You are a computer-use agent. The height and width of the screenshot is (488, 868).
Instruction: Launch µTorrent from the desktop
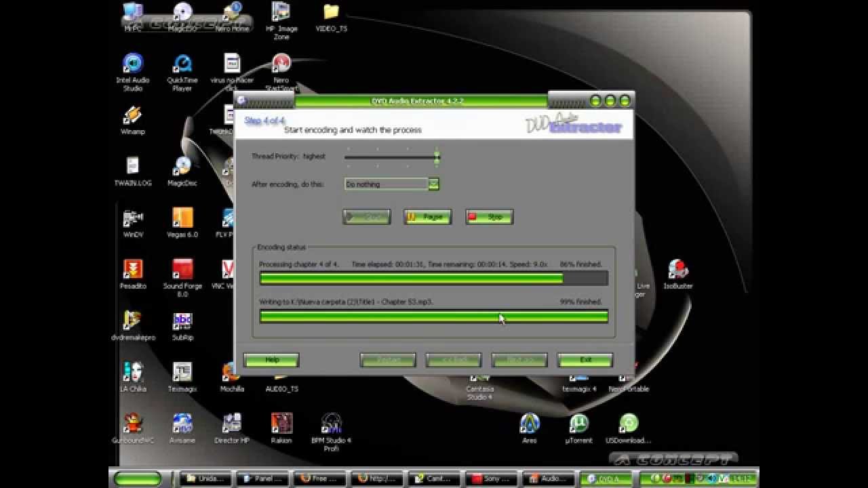[578, 429]
